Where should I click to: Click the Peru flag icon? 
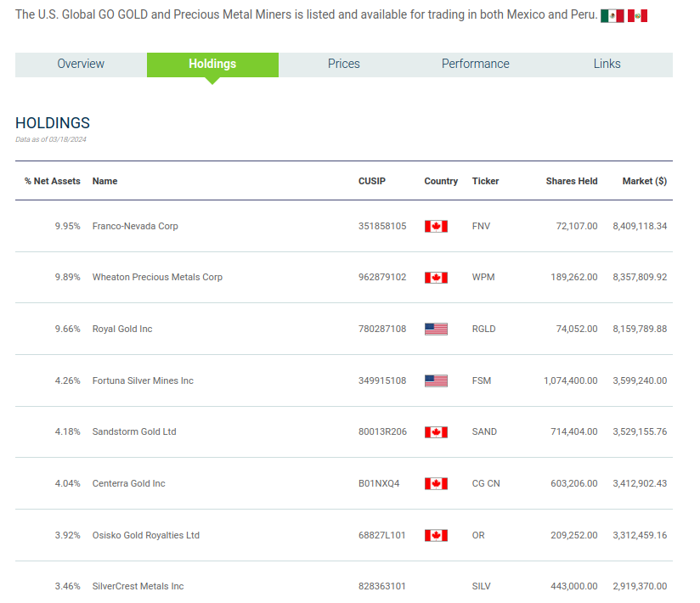click(x=637, y=16)
